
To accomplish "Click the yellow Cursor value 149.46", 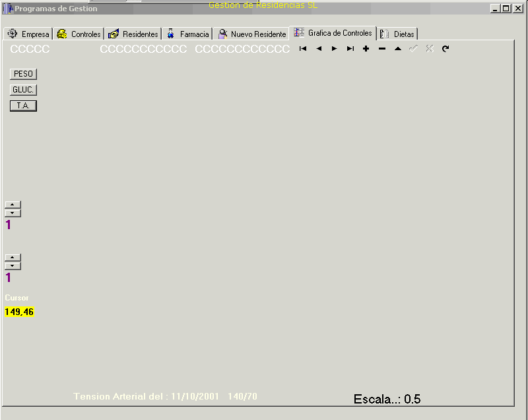I will coord(19,312).
